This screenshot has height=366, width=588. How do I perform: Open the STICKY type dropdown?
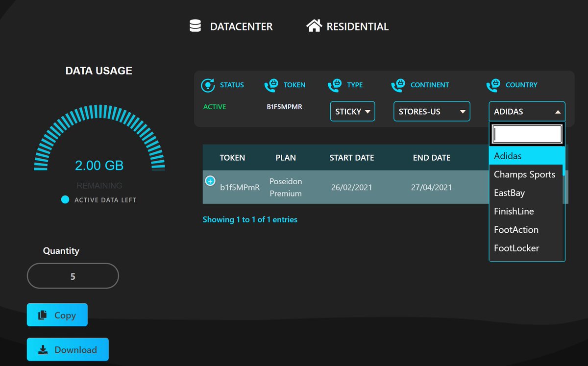coord(353,111)
